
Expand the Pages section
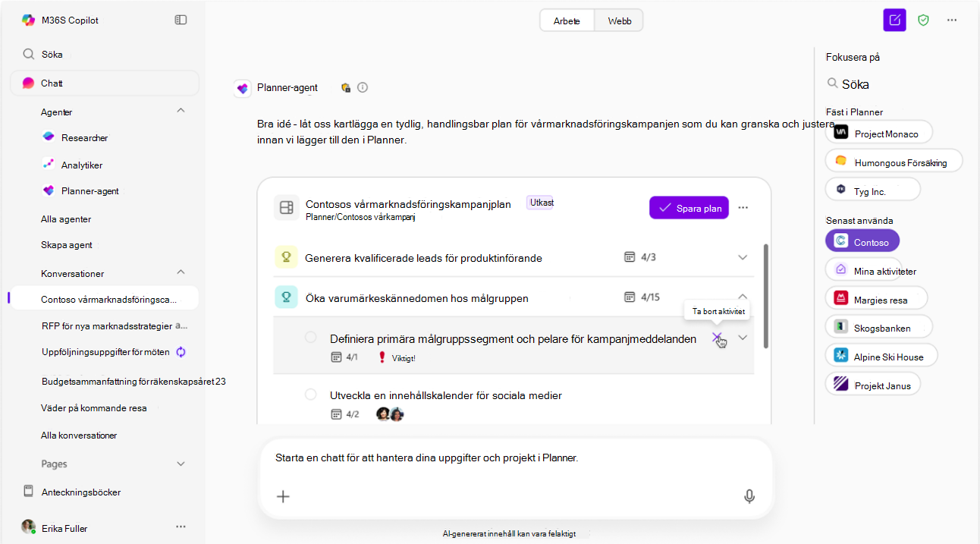tap(181, 464)
